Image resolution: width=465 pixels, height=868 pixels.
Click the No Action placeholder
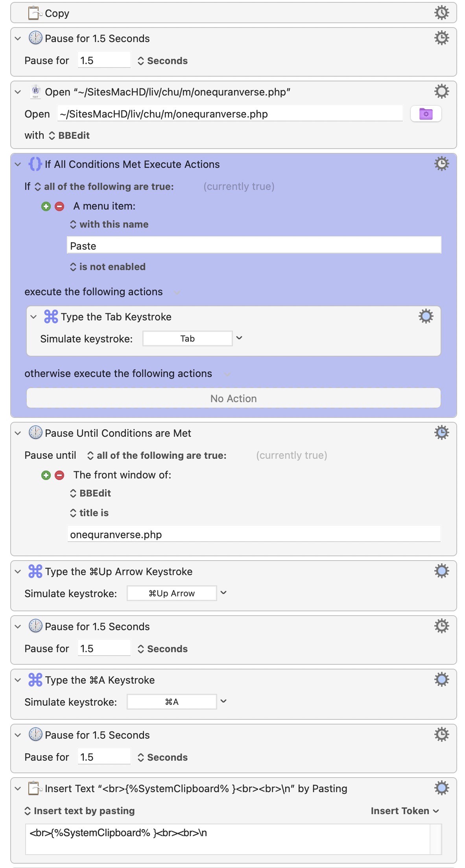point(233,398)
